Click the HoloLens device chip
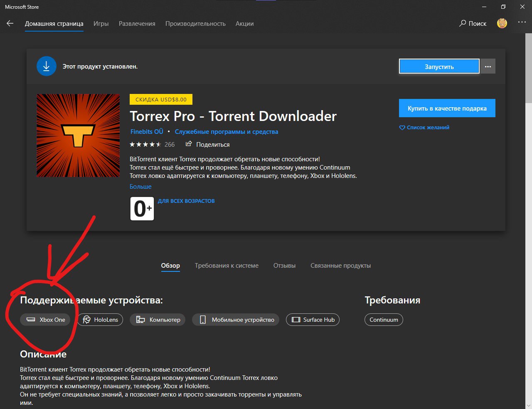 100,320
